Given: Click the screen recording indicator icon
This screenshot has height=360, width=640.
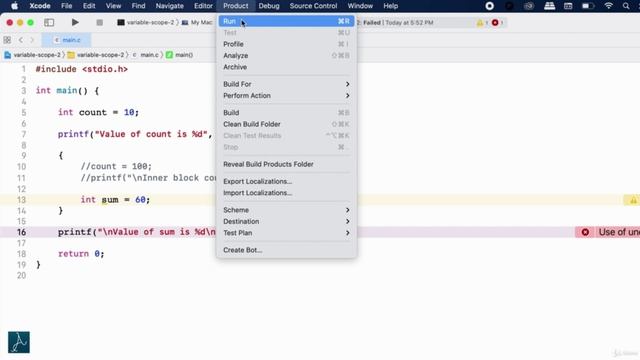Looking at the screenshot, I should point(489,6).
